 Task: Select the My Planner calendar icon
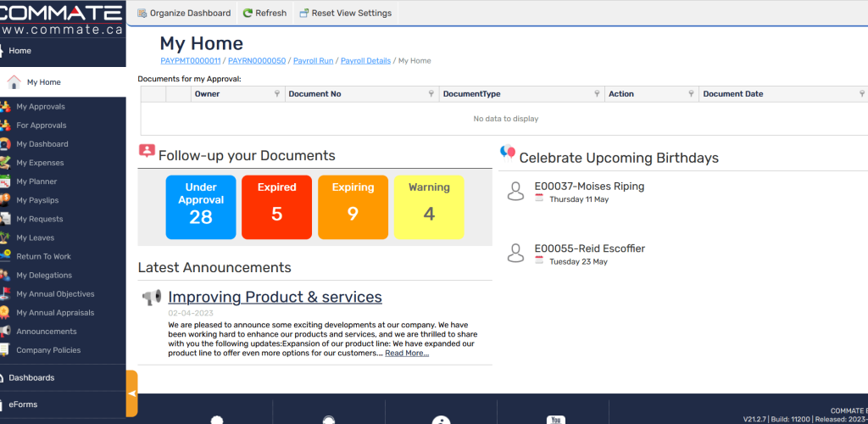[x=6, y=181]
